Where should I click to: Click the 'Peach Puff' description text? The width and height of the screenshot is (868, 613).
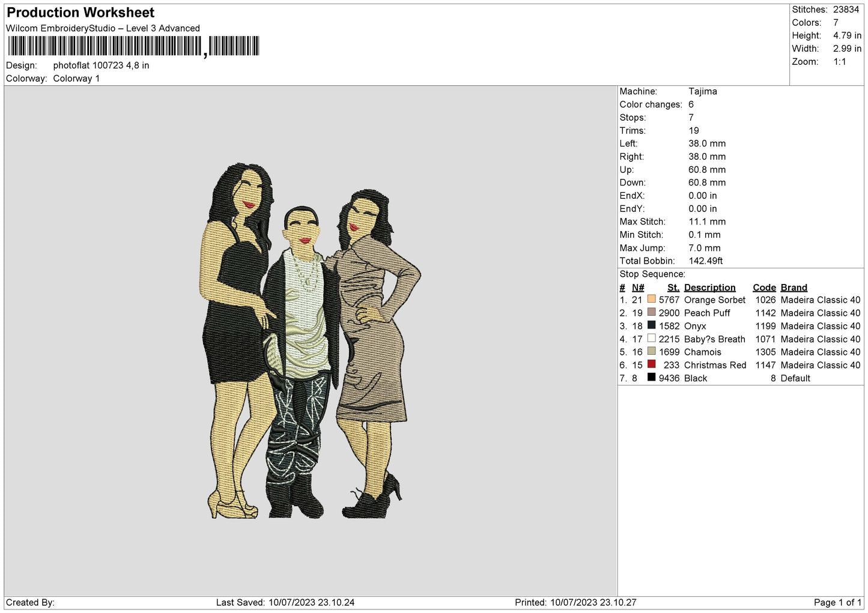pyautogui.click(x=707, y=313)
